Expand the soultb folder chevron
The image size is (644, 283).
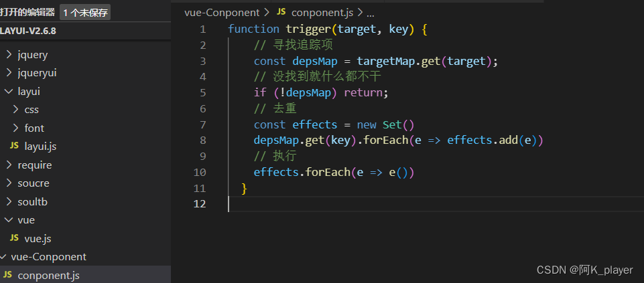(x=9, y=202)
